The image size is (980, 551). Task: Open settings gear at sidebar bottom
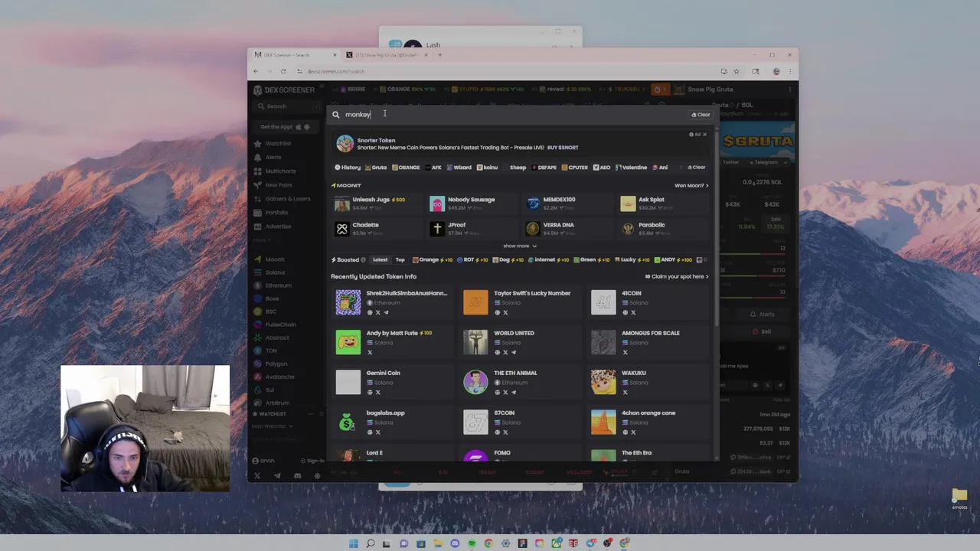[x=318, y=476]
